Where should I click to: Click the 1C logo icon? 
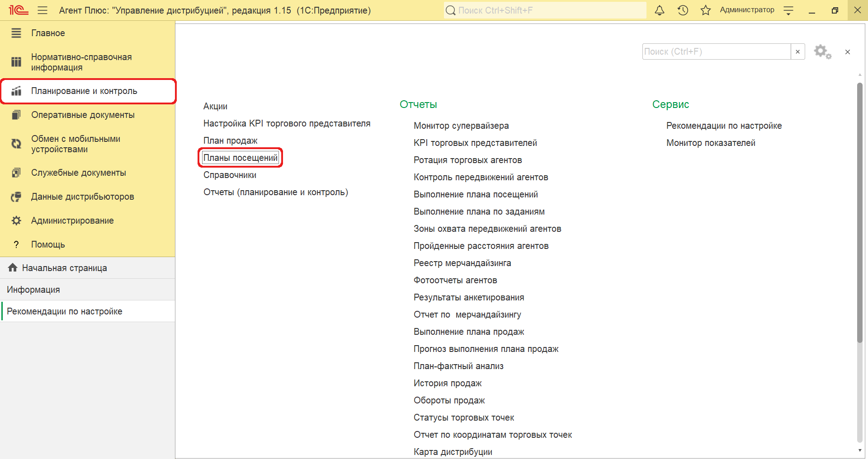click(x=19, y=10)
